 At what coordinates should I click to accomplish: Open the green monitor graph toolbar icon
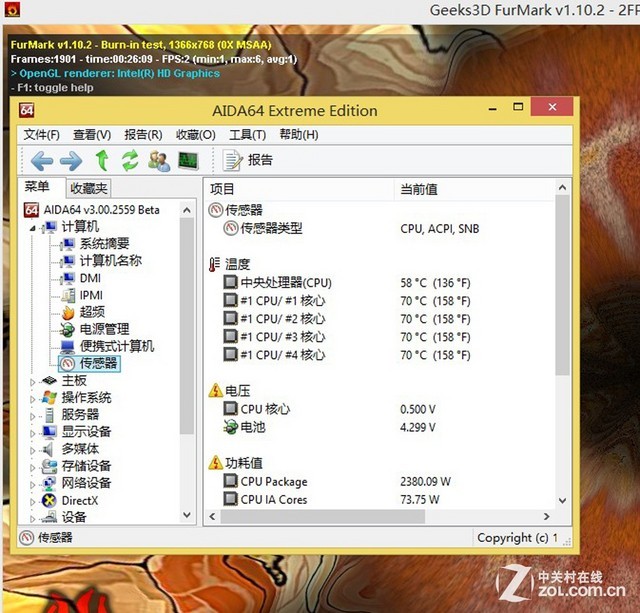tap(188, 161)
